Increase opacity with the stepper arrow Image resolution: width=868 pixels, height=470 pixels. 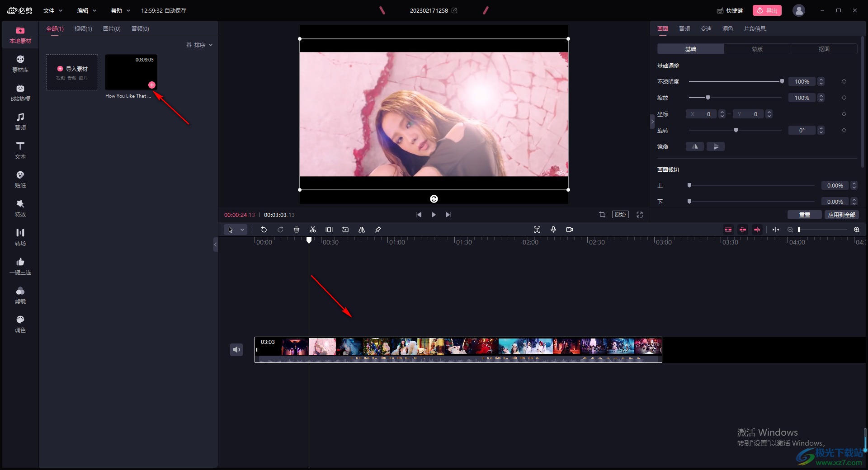click(821, 80)
